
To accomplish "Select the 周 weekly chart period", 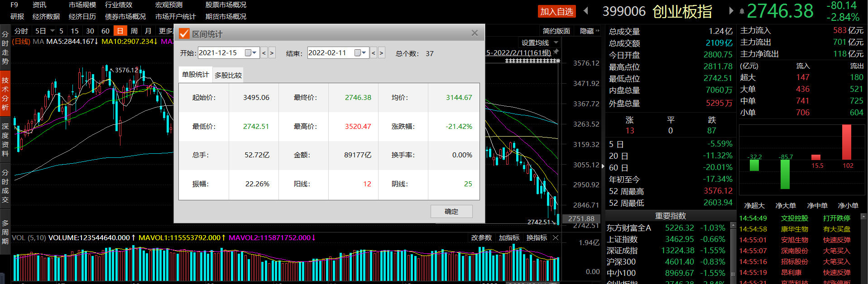I will tap(134, 31).
